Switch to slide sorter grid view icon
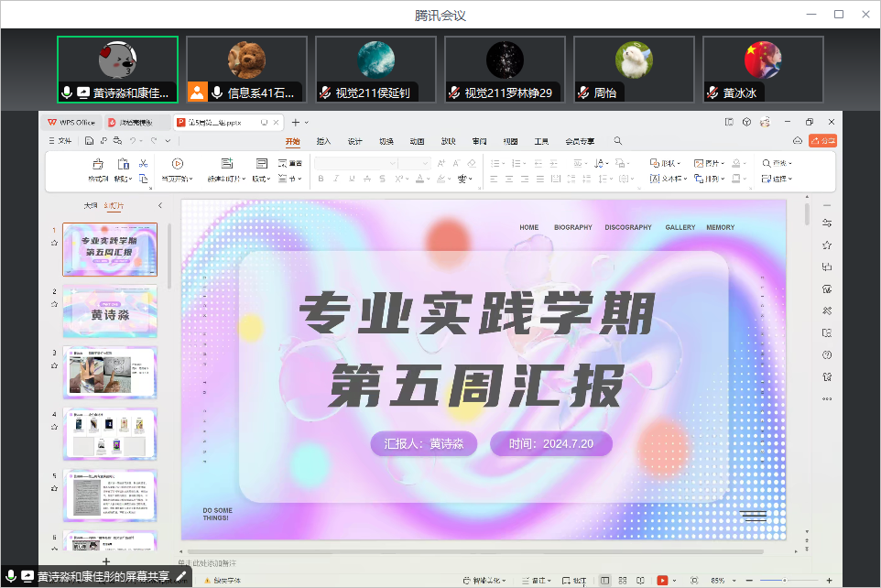The image size is (881, 588). point(623,581)
